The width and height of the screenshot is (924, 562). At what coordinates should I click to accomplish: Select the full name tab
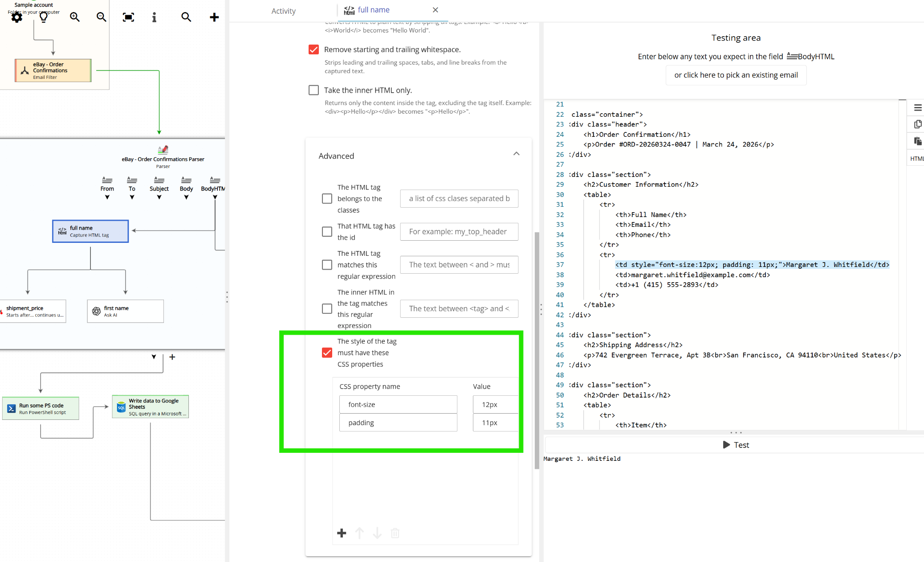373,10
